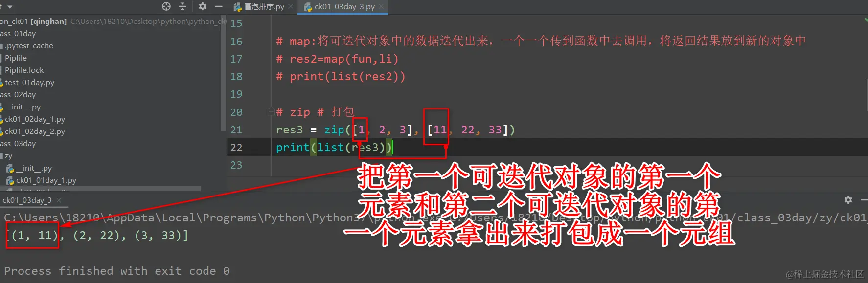Collapse the zy folder

(x=2, y=156)
